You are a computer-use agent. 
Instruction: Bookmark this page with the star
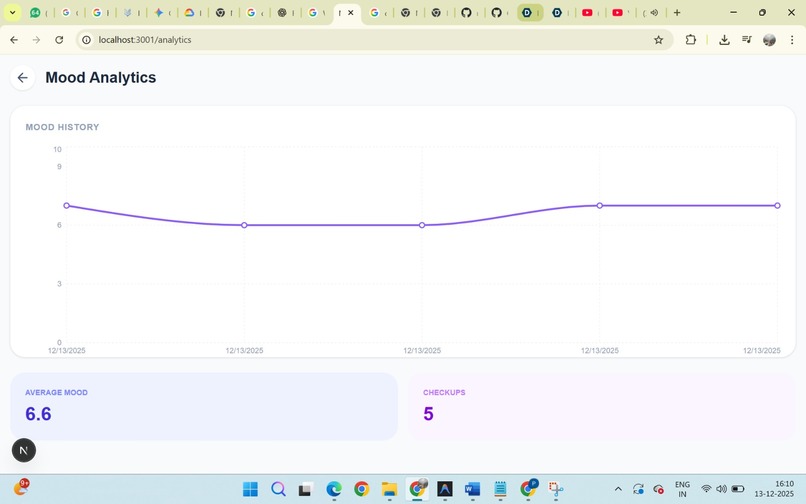tap(658, 40)
